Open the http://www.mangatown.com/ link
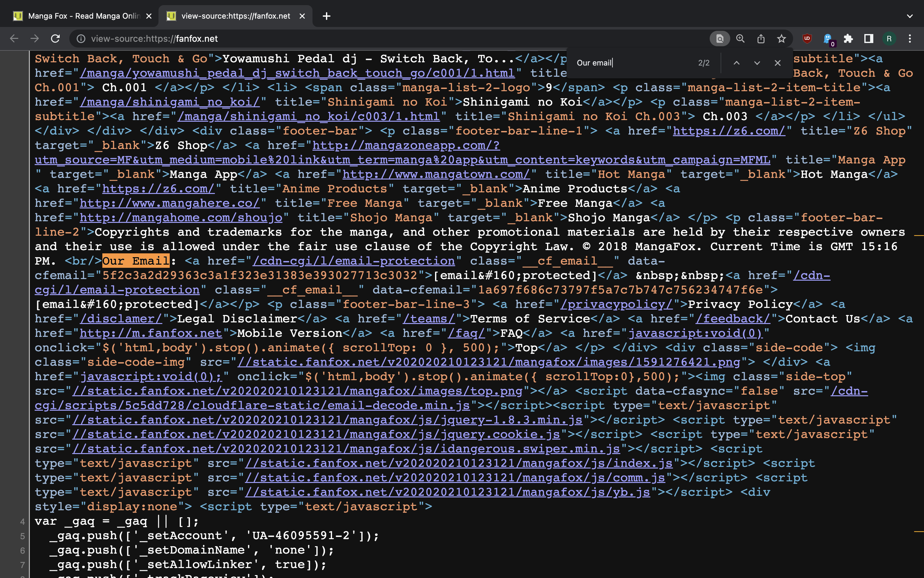 point(436,174)
